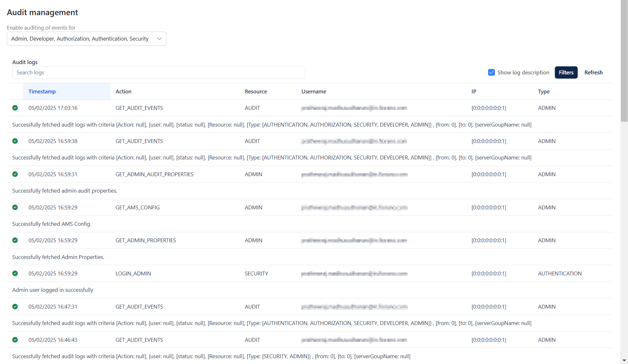
Task: Open the audit event types dropdown
Action: point(86,39)
